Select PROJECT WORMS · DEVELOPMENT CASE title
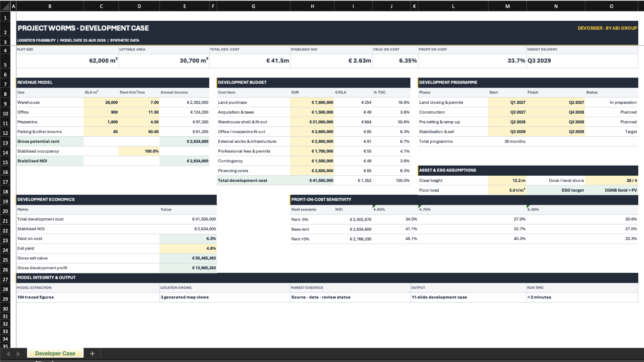 83,28
